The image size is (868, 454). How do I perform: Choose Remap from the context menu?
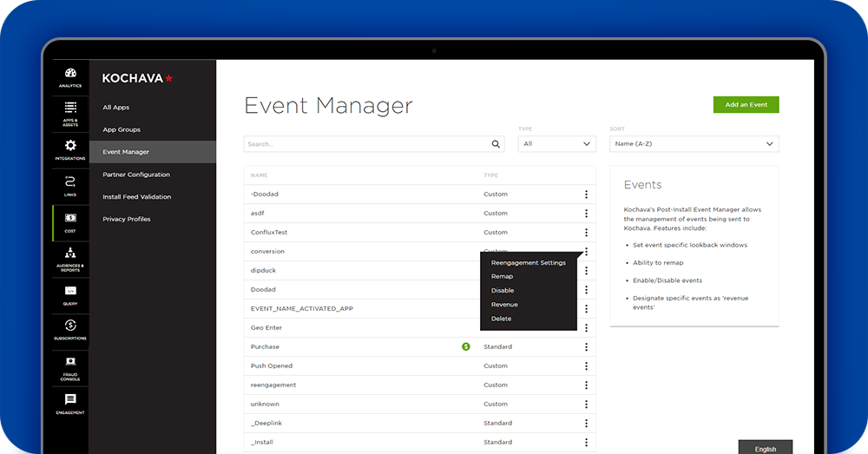(502, 276)
